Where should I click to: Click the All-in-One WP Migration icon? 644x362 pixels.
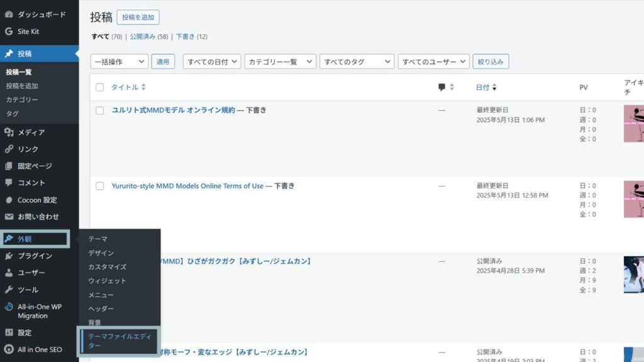coord(9,307)
